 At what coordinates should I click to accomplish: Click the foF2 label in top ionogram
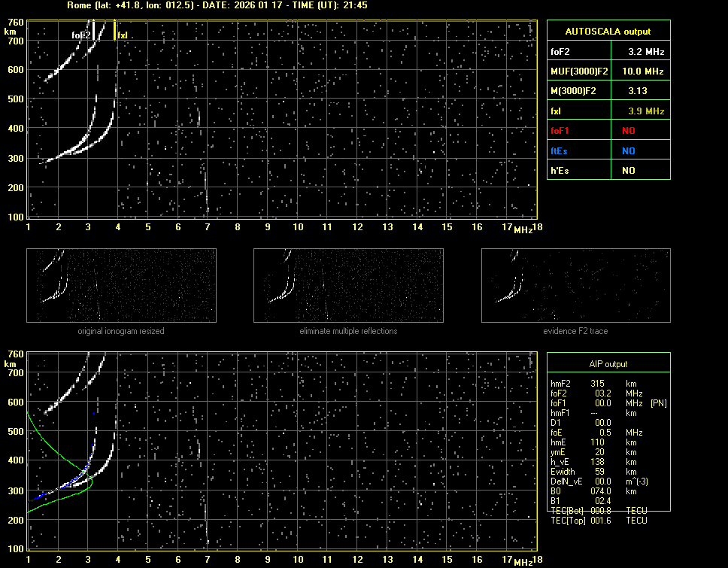coord(81,35)
